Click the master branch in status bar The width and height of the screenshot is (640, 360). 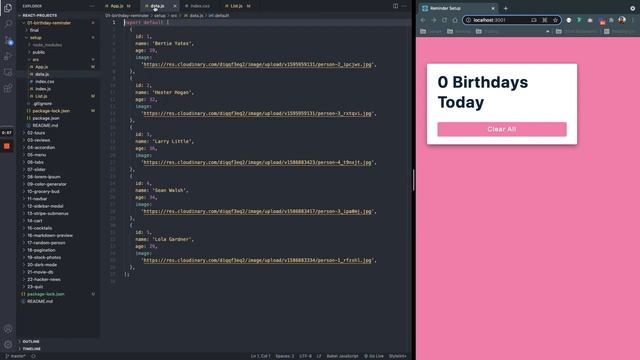16,356
